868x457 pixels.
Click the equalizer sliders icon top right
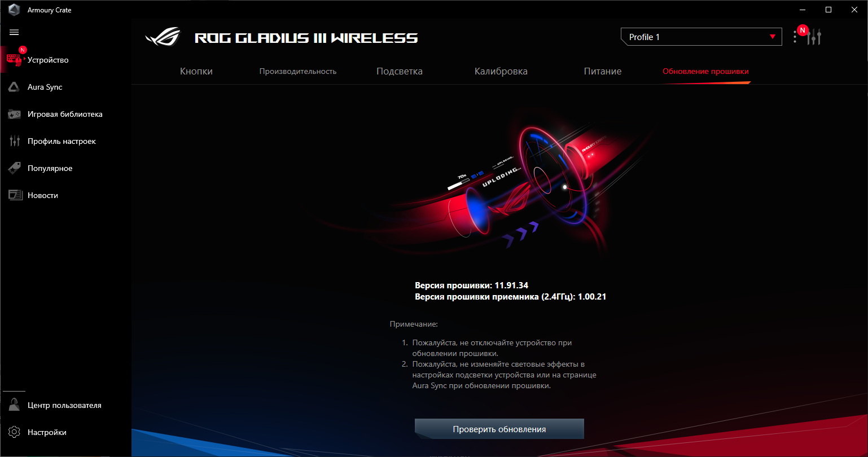[x=814, y=37]
